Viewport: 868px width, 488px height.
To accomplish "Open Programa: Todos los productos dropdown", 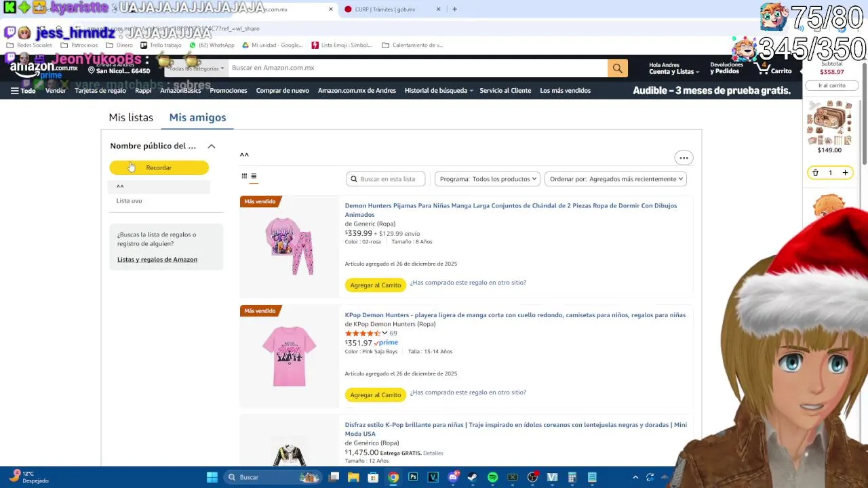I will click(488, 179).
